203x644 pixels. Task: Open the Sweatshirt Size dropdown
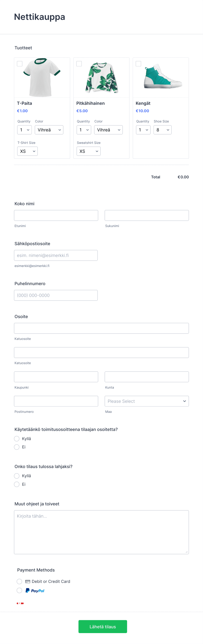tap(88, 151)
